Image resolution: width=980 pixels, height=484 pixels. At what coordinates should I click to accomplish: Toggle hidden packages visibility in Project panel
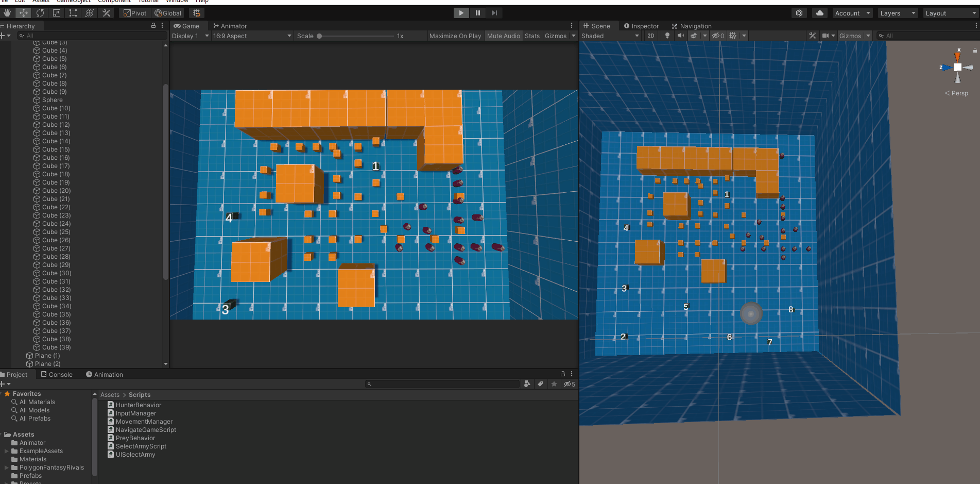click(x=569, y=384)
